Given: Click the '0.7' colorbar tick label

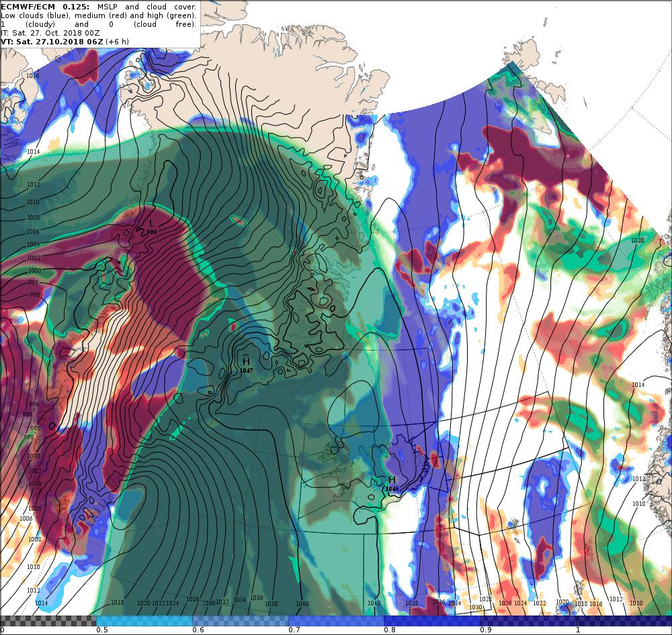Looking at the screenshot, I should click(x=294, y=630).
